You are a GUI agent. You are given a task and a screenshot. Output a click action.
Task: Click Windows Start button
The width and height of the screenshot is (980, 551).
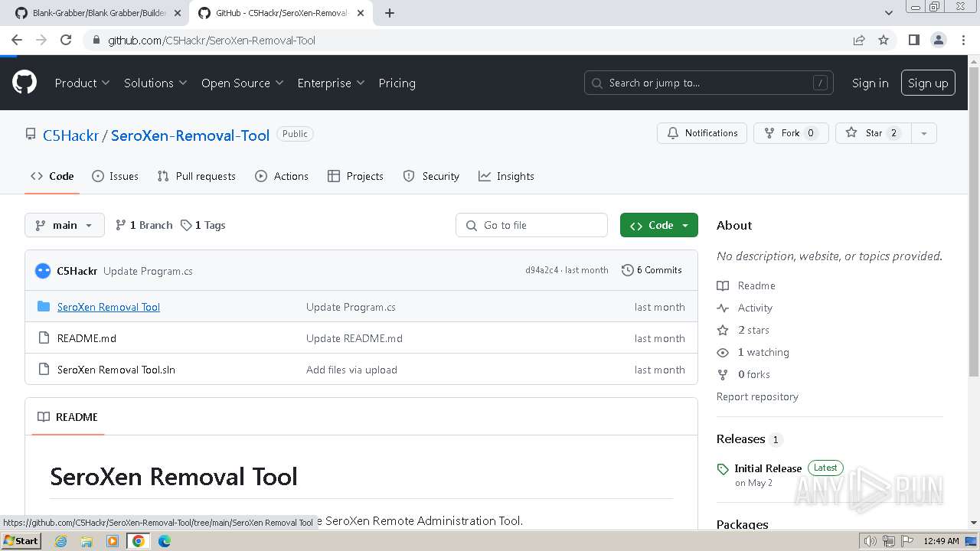pyautogui.click(x=21, y=540)
